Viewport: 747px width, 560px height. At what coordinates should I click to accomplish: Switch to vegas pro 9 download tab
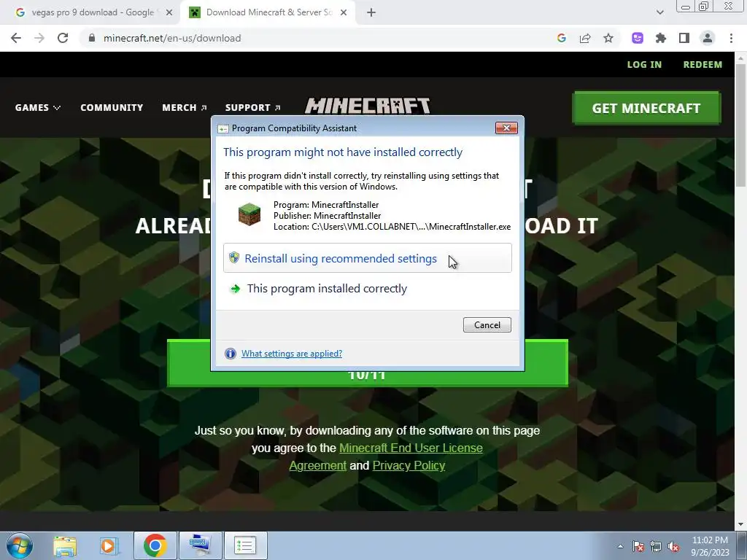point(93,12)
